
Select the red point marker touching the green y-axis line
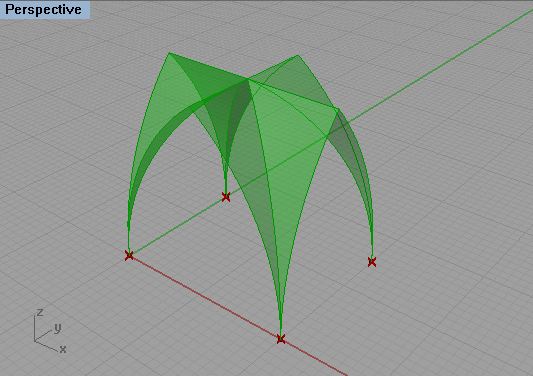[226, 197]
